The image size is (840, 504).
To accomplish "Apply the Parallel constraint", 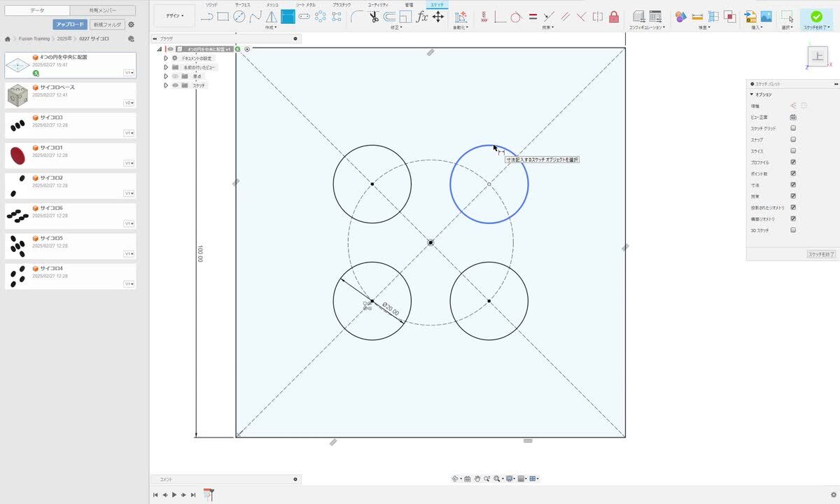I will tap(565, 17).
